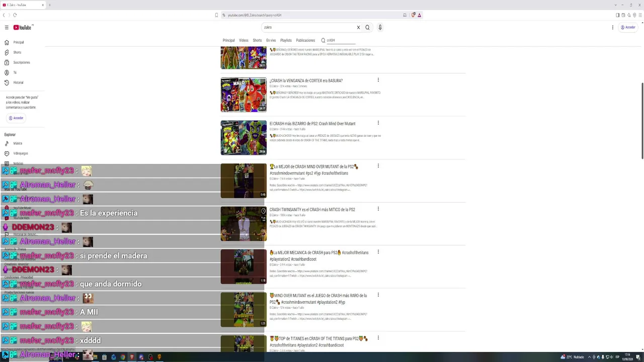Click the browser back arrow
644x362 pixels.
tap(4, 15)
